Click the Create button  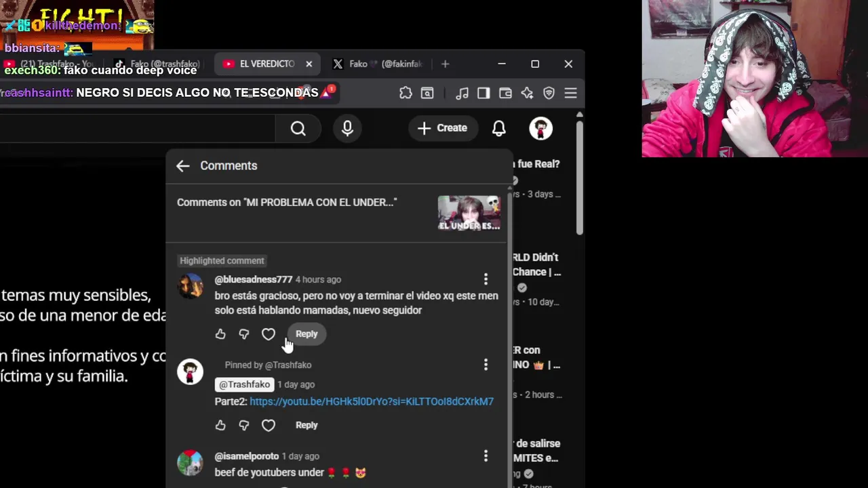click(442, 128)
